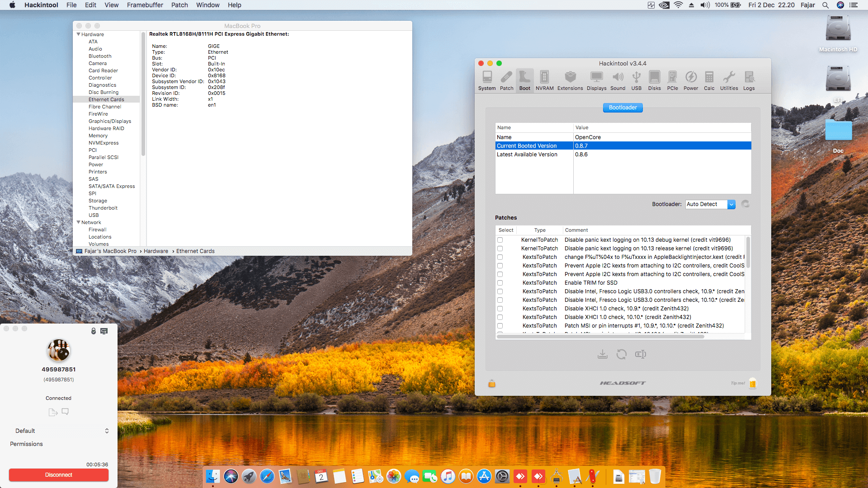Open the PCIe section icon

(672, 80)
